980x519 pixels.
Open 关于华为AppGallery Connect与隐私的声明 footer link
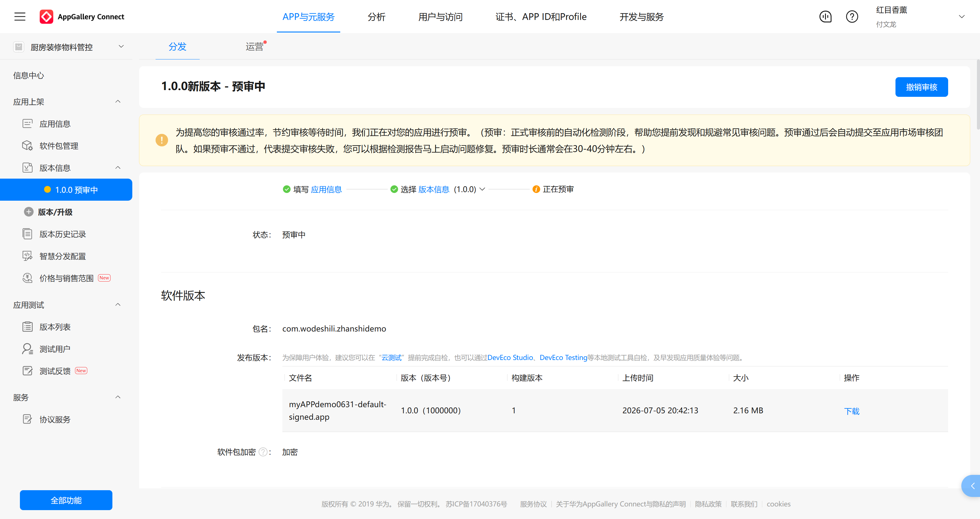(620, 504)
